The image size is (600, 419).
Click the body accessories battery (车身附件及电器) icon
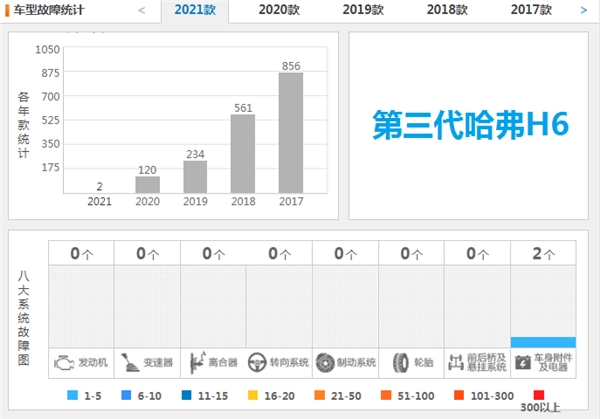pos(523,362)
